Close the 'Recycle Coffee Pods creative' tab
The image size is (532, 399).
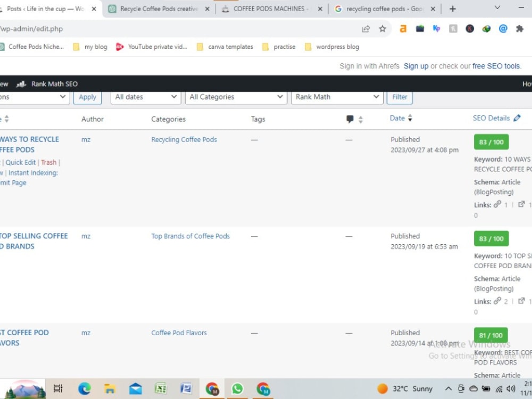tap(207, 9)
